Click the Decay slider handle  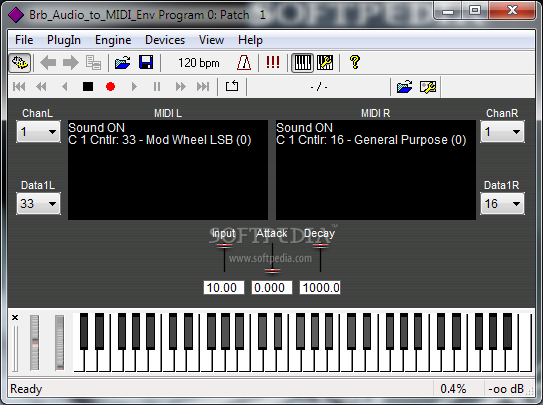pyautogui.click(x=320, y=246)
